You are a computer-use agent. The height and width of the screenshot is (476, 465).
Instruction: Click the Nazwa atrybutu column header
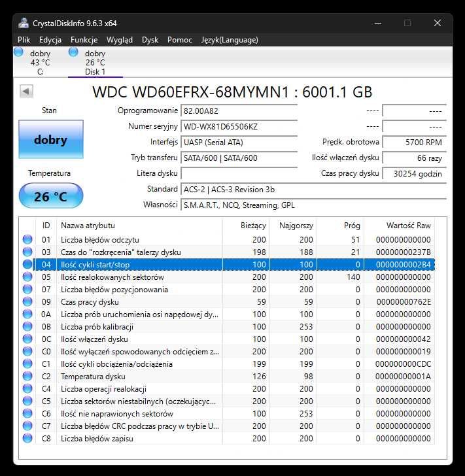(140, 225)
